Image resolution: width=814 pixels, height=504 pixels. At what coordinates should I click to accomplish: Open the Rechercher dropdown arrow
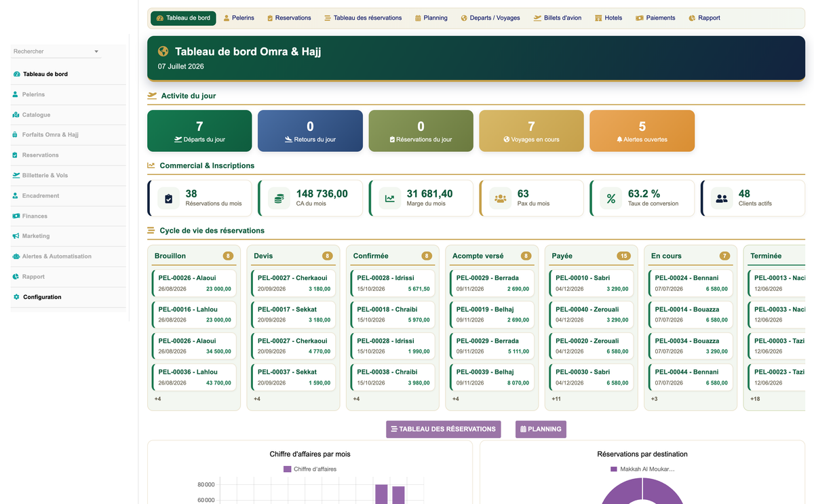pos(96,52)
